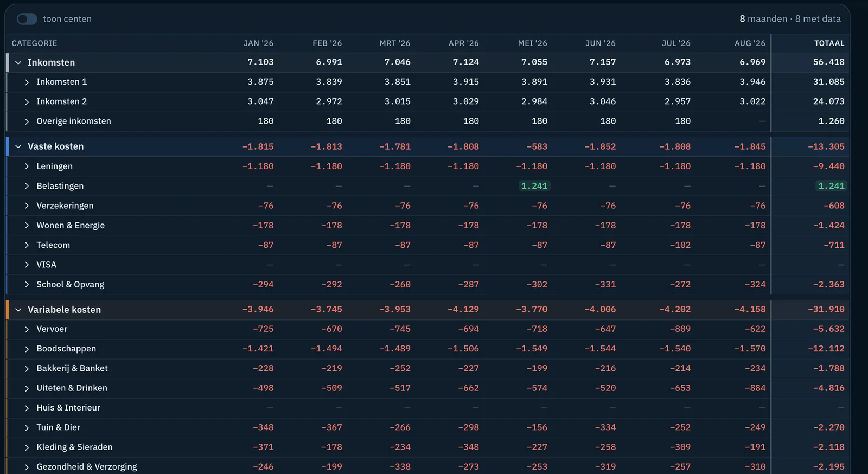Toggle the 'toon centen' switch

coord(27,19)
